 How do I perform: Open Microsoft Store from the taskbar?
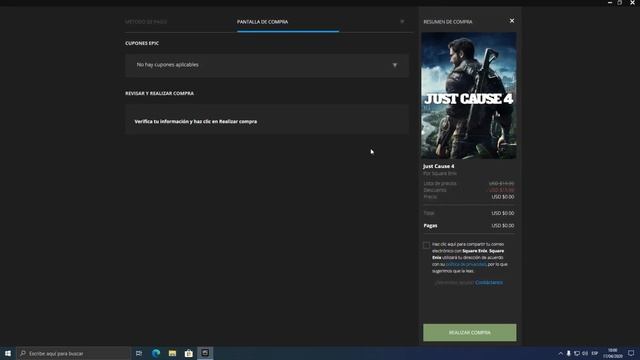pyautogui.click(x=189, y=353)
